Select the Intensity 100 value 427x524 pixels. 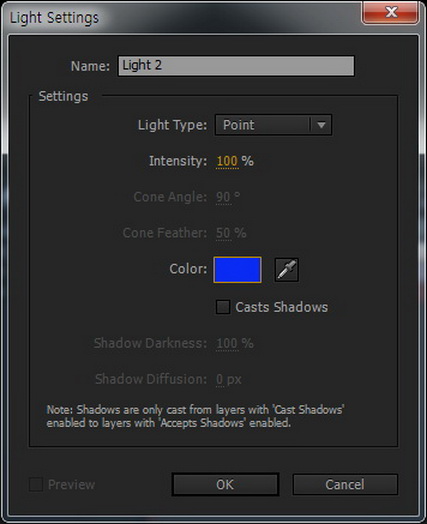[227, 161]
